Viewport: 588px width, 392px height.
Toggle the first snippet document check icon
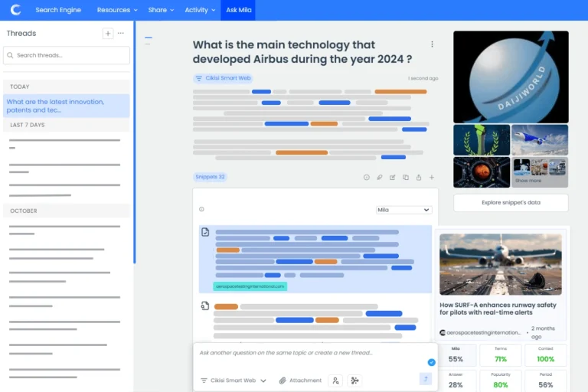pyautogui.click(x=205, y=232)
